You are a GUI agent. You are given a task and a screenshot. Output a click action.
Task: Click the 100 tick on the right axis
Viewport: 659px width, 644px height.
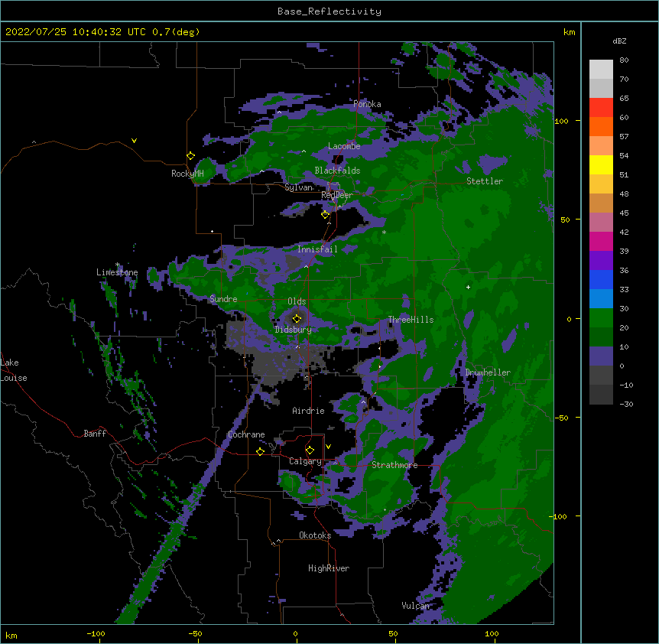coord(561,121)
